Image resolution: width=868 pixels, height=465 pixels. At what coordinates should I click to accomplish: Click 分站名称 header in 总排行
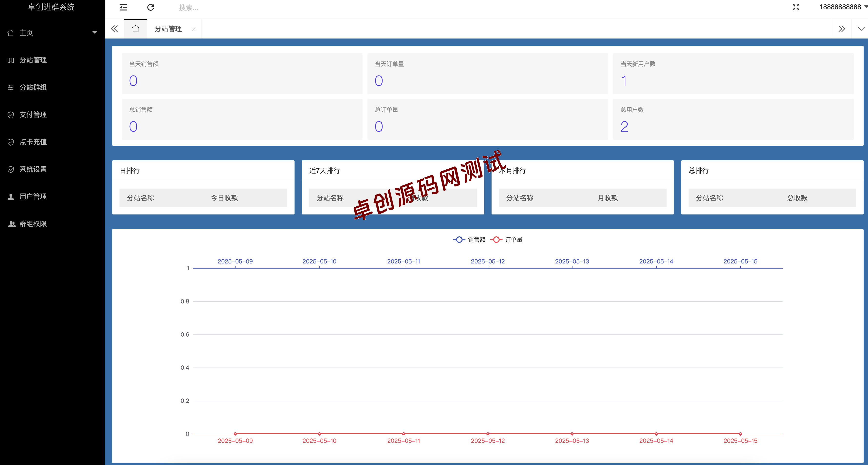tap(709, 198)
